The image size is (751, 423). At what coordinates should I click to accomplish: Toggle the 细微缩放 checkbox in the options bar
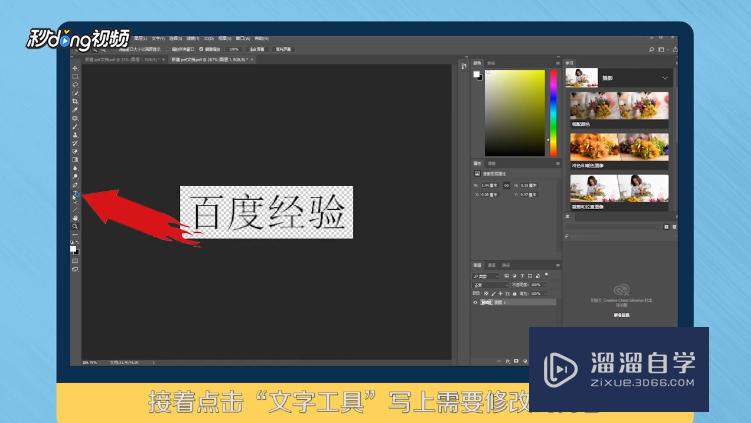pyautogui.click(x=201, y=49)
